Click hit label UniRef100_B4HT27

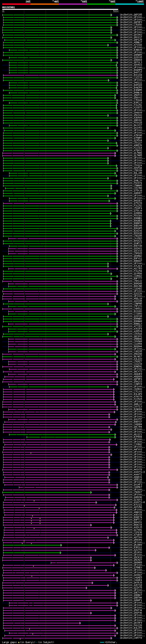131,72
